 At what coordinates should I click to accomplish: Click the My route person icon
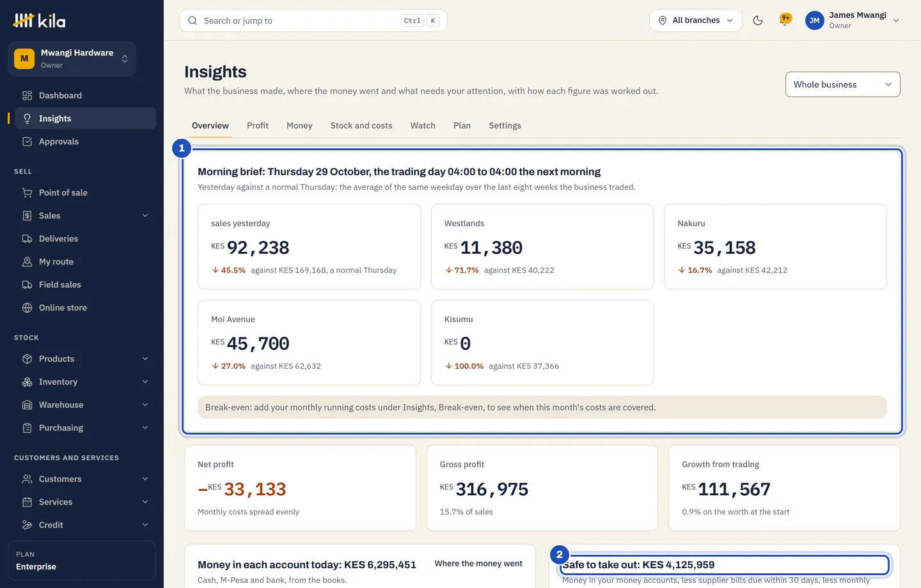27,261
